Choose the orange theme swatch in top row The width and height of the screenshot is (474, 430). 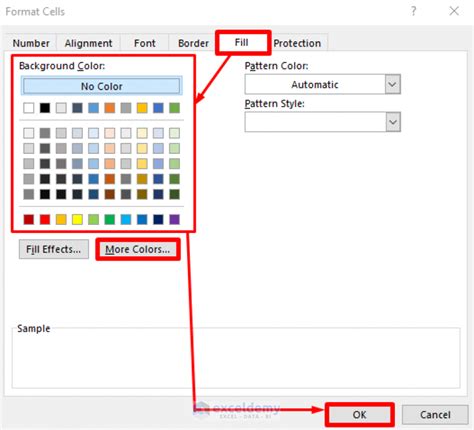(x=110, y=108)
